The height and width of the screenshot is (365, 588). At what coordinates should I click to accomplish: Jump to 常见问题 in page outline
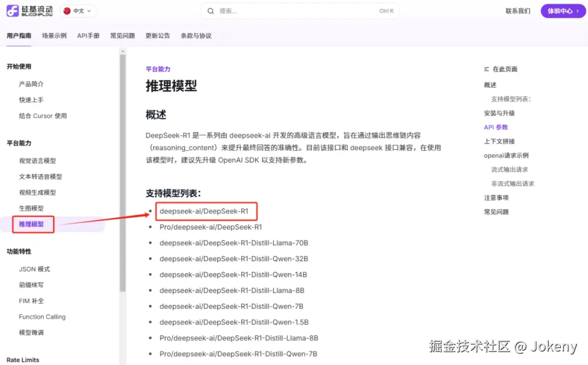(x=496, y=212)
